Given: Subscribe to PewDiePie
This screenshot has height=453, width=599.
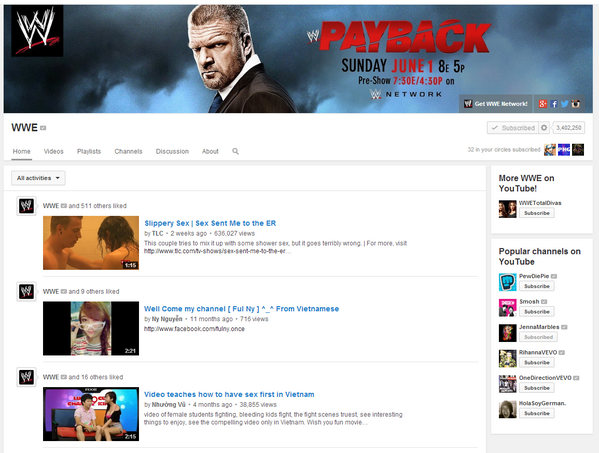Looking at the screenshot, I should click(537, 286).
